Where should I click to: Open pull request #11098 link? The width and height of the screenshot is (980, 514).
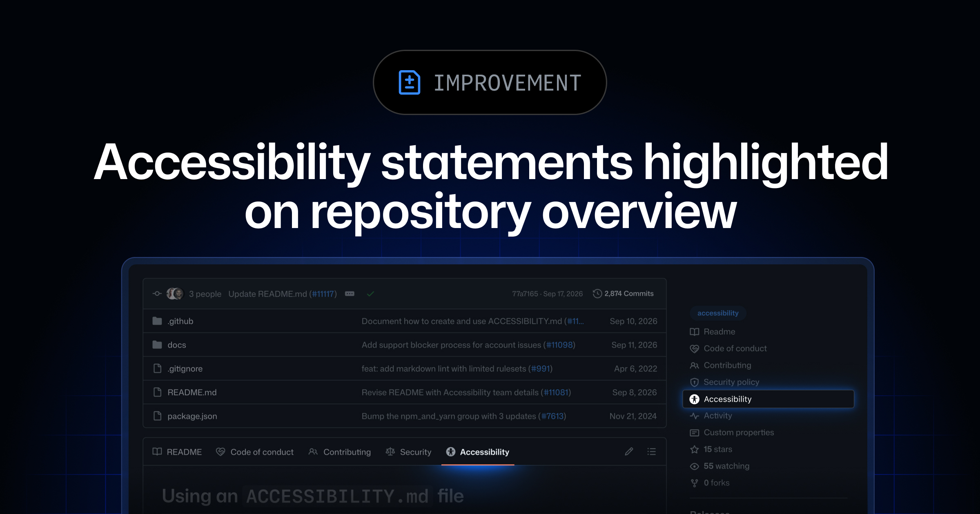pos(559,345)
